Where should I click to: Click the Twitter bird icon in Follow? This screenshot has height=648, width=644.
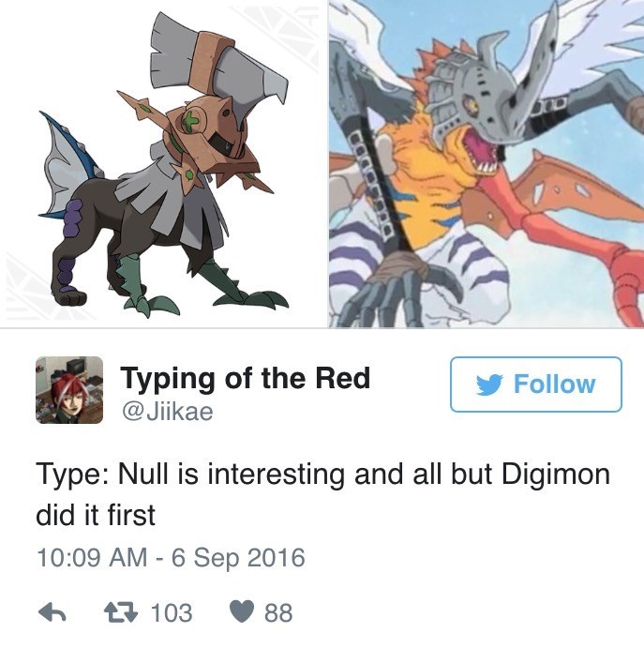489,384
